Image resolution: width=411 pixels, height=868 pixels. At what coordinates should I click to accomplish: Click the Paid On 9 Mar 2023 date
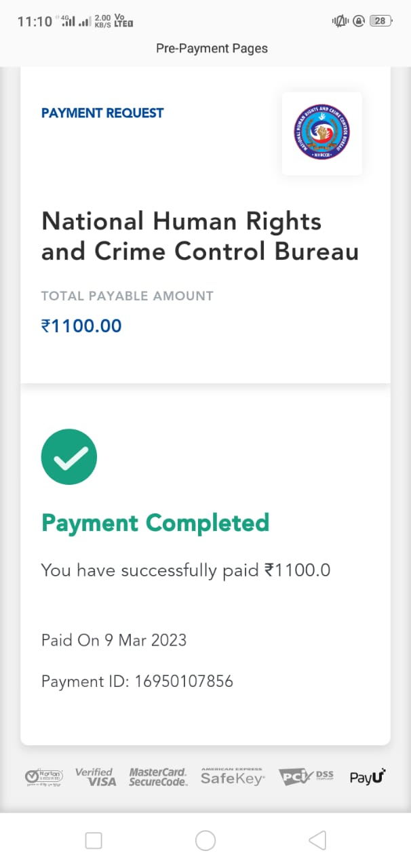point(114,640)
